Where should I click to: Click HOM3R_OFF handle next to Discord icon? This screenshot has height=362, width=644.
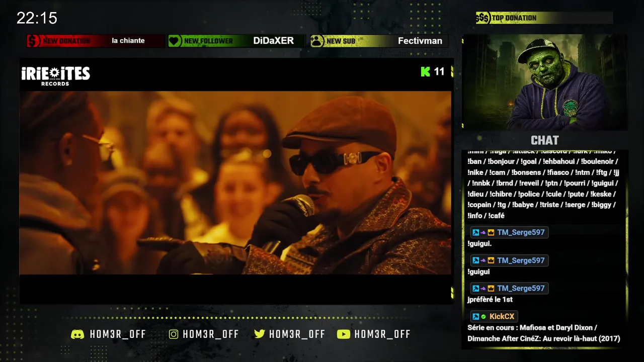pyautogui.click(x=118, y=334)
